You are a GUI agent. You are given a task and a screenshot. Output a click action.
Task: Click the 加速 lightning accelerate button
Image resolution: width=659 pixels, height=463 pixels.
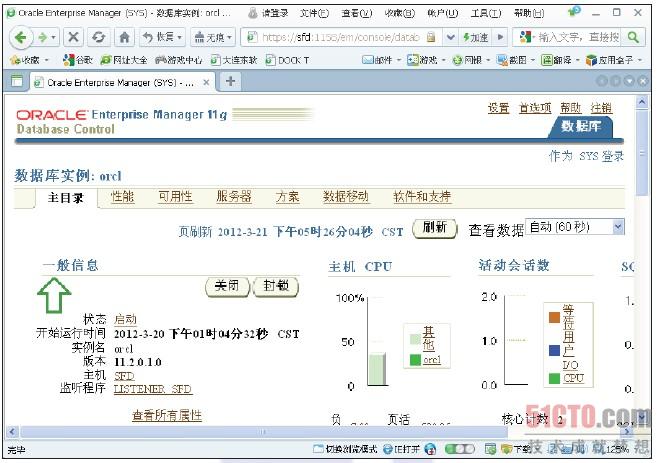(x=475, y=37)
